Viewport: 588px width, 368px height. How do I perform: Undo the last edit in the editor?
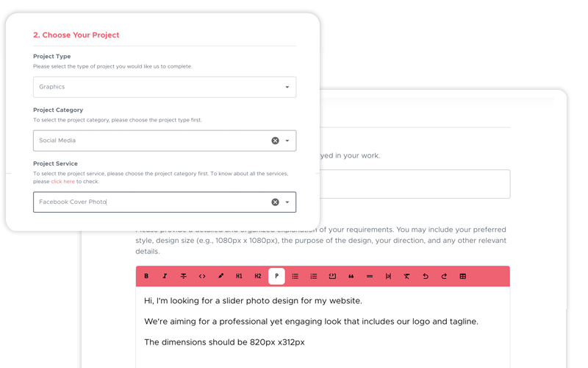pos(426,276)
